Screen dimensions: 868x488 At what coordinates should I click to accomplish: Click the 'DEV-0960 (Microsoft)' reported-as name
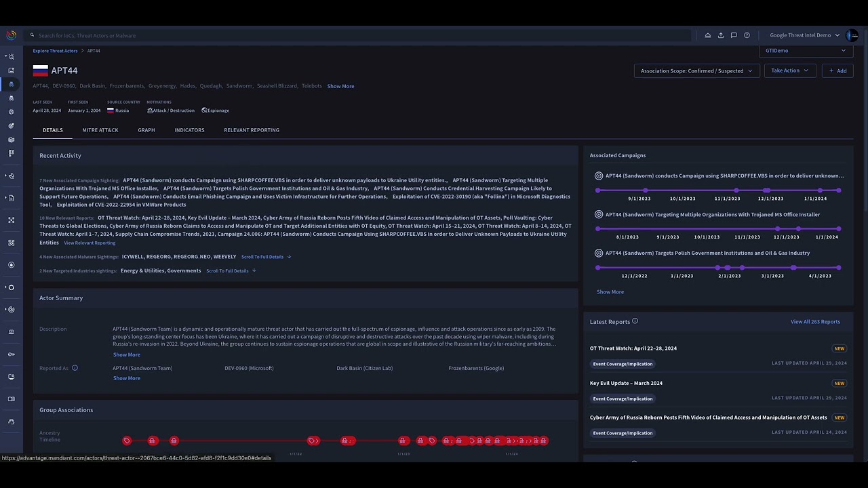249,368
